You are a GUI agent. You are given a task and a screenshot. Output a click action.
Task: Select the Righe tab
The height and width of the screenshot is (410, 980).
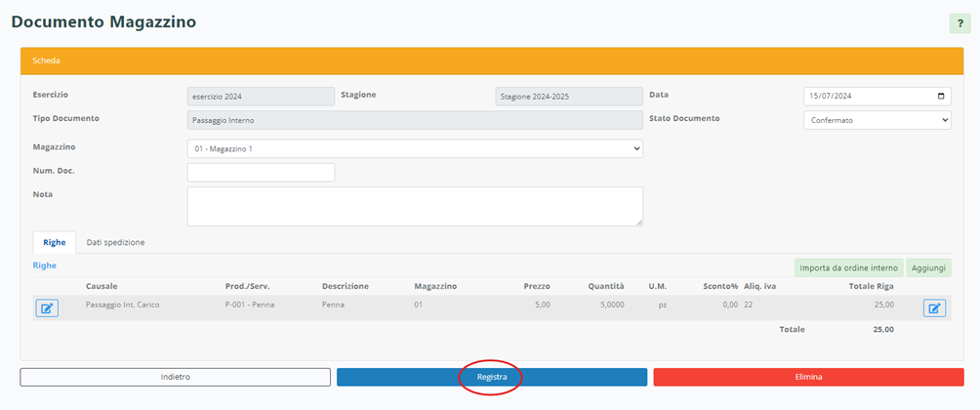pos(54,242)
